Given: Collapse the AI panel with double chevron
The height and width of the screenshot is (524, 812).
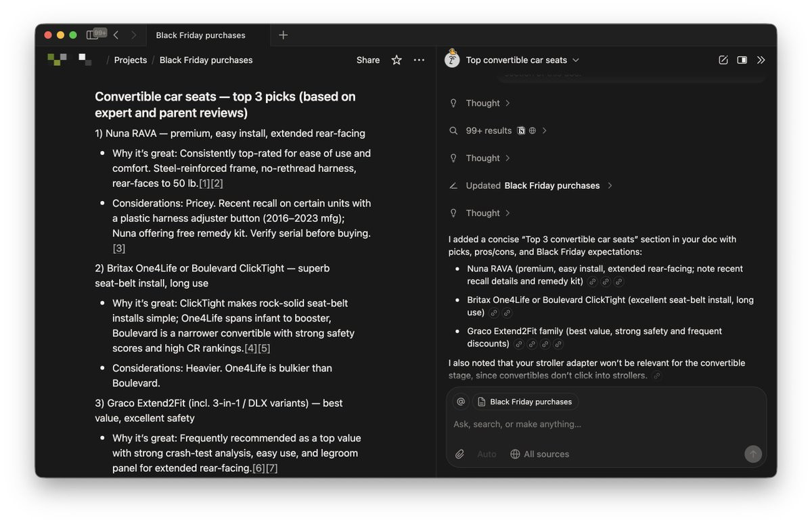Looking at the screenshot, I should (x=761, y=60).
